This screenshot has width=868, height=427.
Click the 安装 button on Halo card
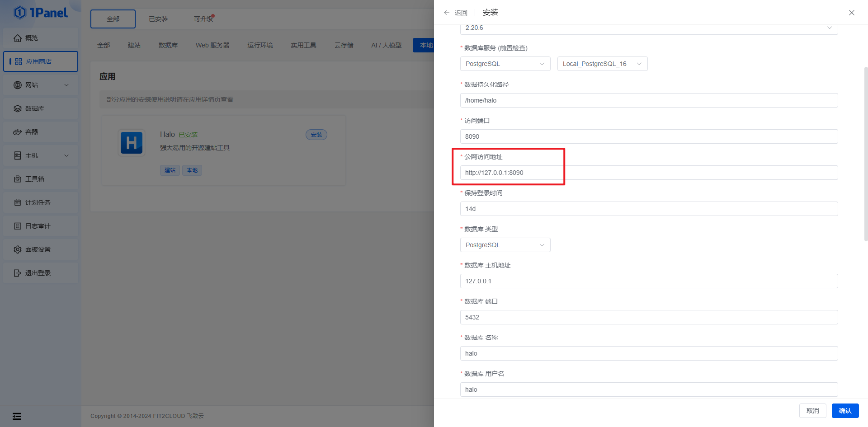(x=316, y=135)
